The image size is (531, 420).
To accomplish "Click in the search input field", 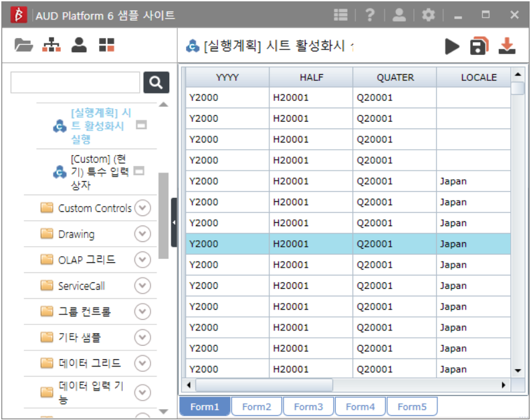I will click(x=75, y=82).
